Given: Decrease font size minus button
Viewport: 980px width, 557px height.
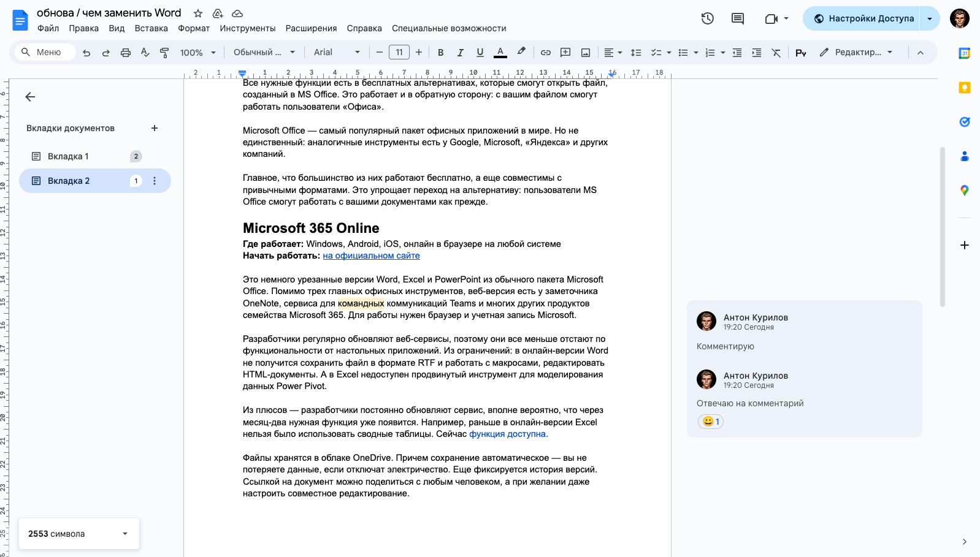Looking at the screenshot, I should [380, 53].
